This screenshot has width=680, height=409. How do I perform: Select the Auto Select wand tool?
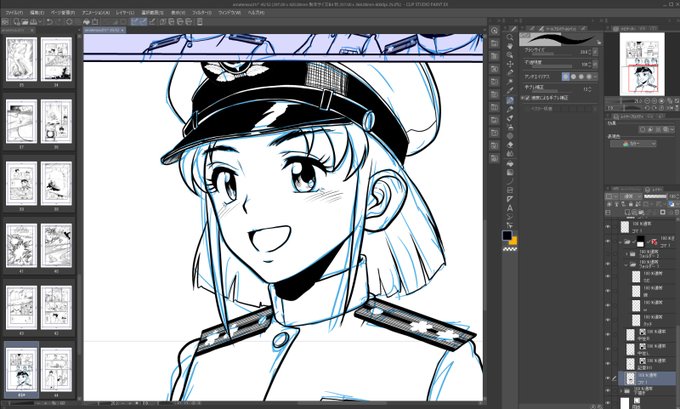(510, 82)
